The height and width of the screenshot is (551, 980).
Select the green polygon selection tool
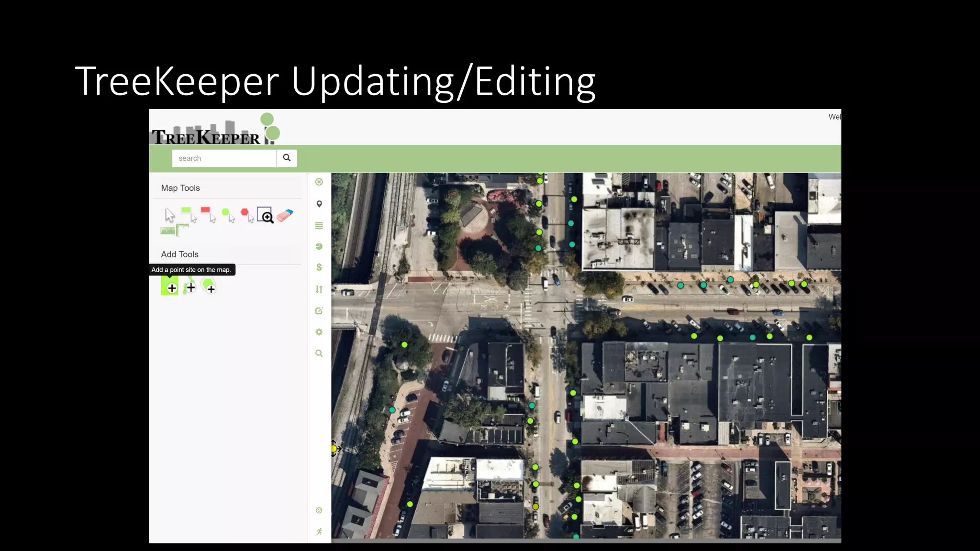point(228,215)
